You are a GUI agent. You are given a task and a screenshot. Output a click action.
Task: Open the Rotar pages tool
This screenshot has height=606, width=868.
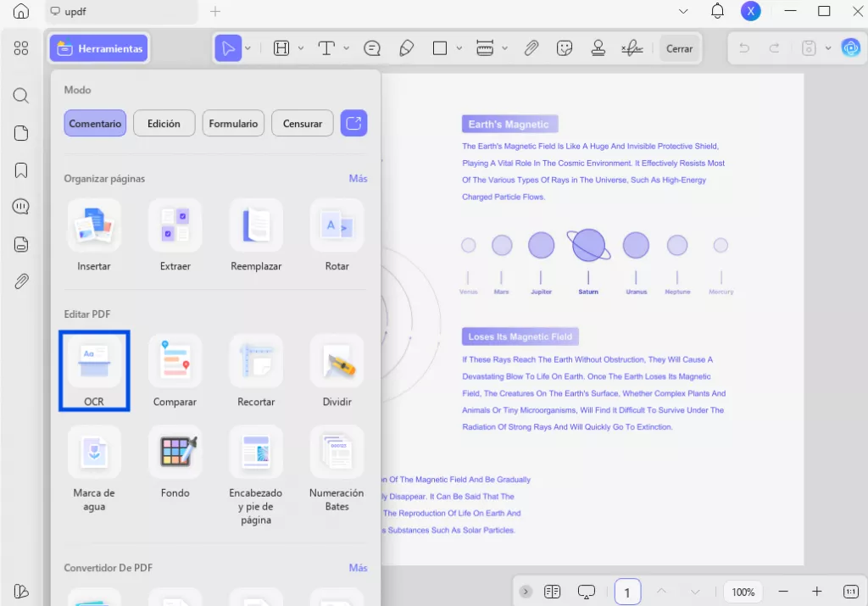click(x=337, y=236)
